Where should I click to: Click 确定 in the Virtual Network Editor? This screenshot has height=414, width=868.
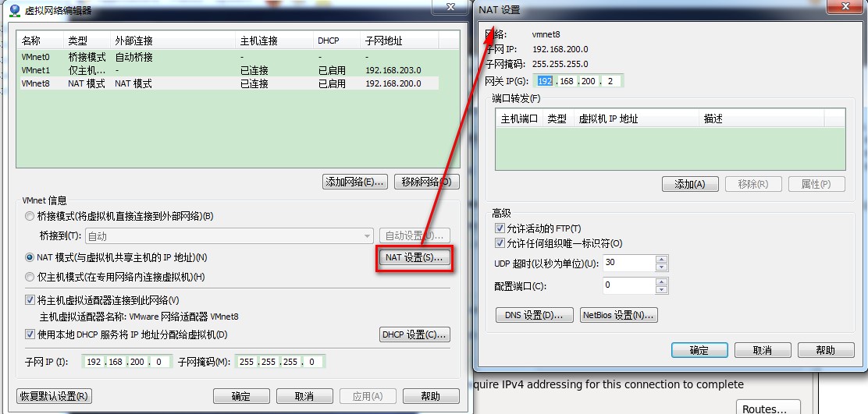pos(241,396)
